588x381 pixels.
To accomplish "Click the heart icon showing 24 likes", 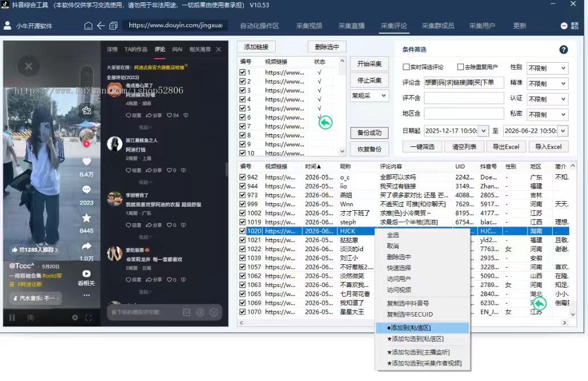I will pyautogui.click(x=169, y=115).
